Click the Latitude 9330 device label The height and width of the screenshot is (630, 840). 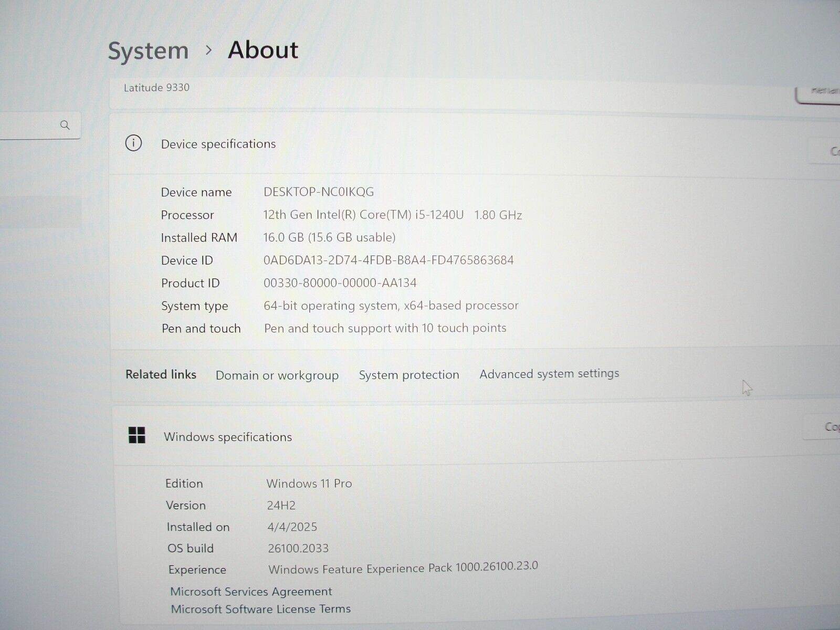coord(156,88)
